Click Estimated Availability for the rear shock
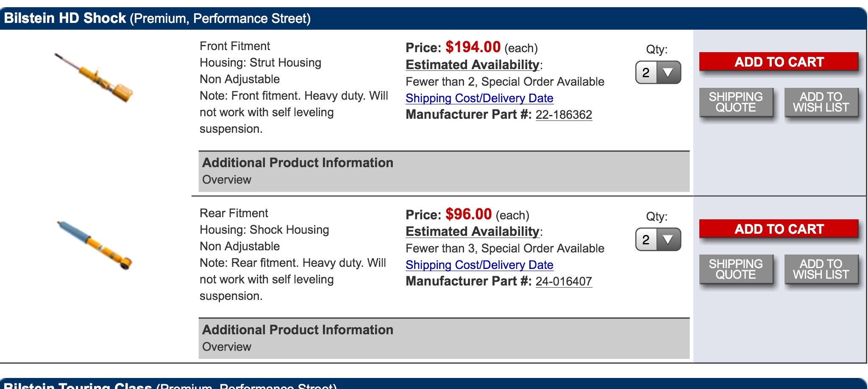Screen dimensions: 868x389 472,232
